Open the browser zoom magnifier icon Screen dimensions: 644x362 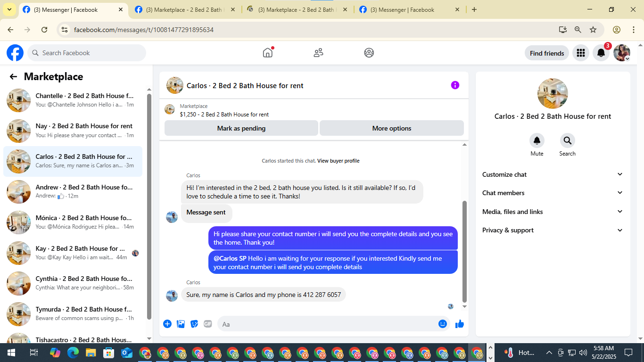point(578,30)
